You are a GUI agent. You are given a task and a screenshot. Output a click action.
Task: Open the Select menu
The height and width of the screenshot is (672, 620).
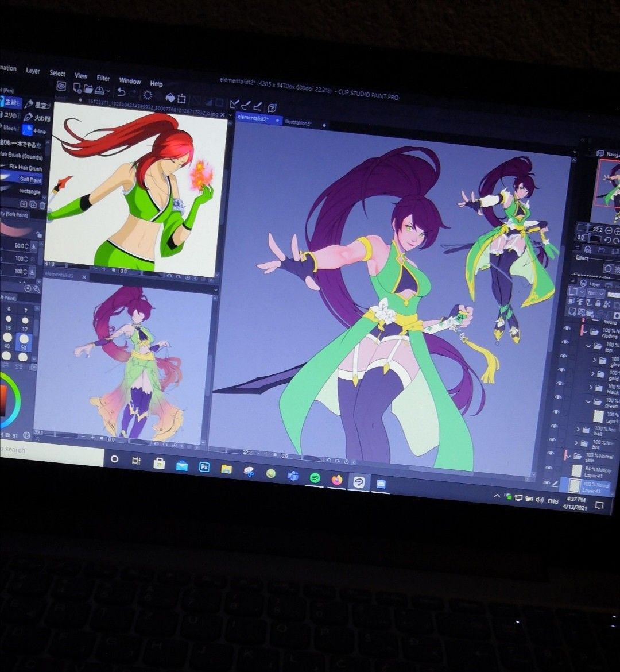pos(57,74)
